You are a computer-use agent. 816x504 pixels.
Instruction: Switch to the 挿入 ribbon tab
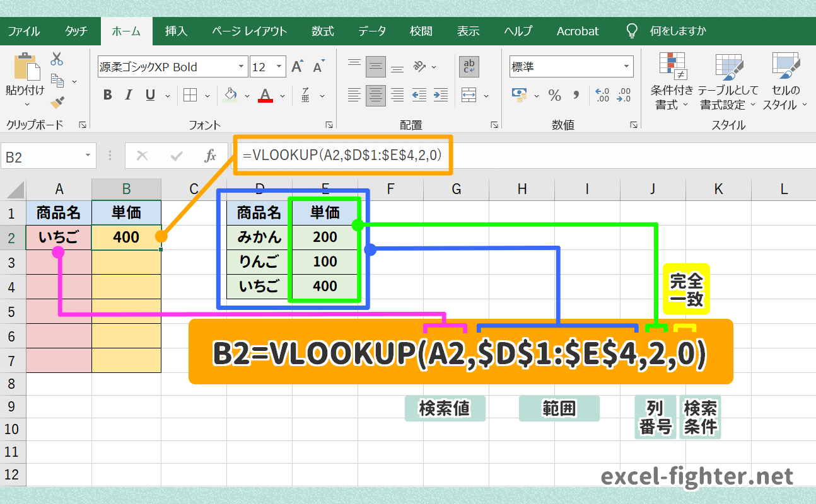176,30
